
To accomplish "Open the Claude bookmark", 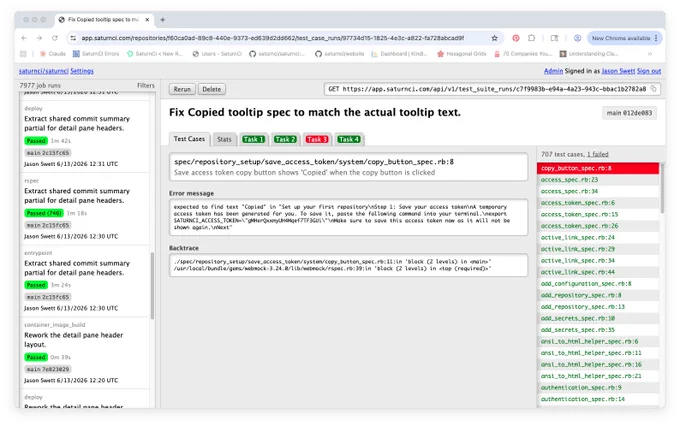I will 52,54.
